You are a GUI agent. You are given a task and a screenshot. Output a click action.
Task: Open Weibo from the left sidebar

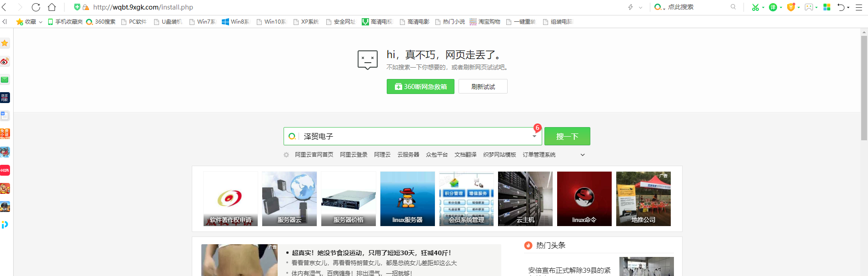coord(5,61)
